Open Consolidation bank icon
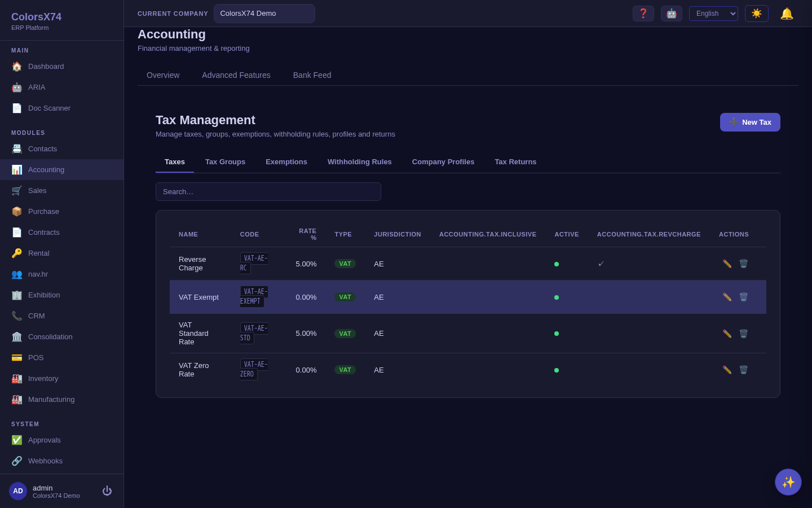812x508 pixels. 17,337
